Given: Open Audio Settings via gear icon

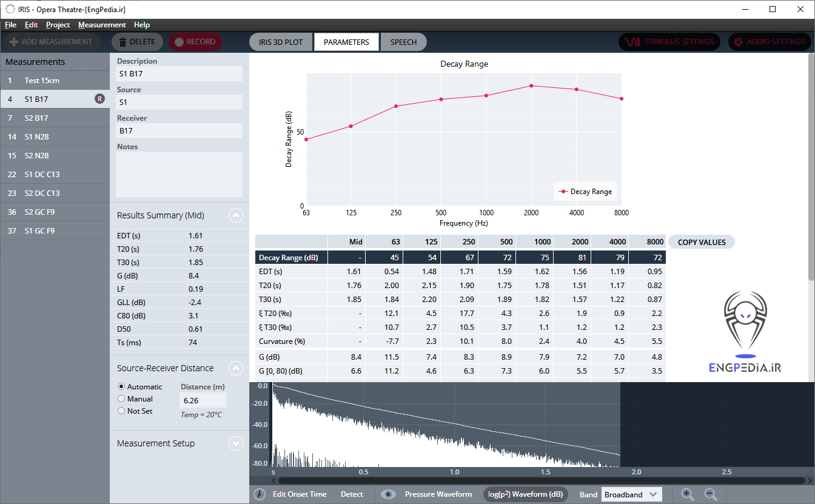Looking at the screenshot, I should coord(738,42).
